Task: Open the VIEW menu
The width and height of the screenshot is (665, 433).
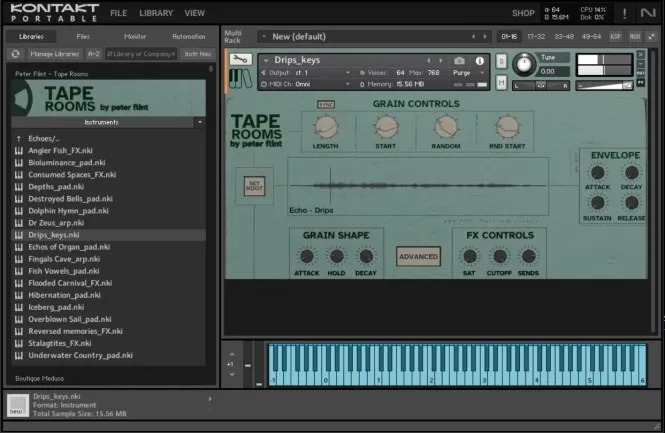Action: point(195,13)
